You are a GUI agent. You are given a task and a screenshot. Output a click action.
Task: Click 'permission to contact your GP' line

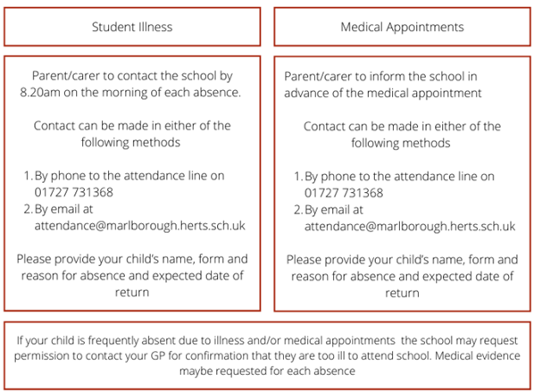(267, 355)
